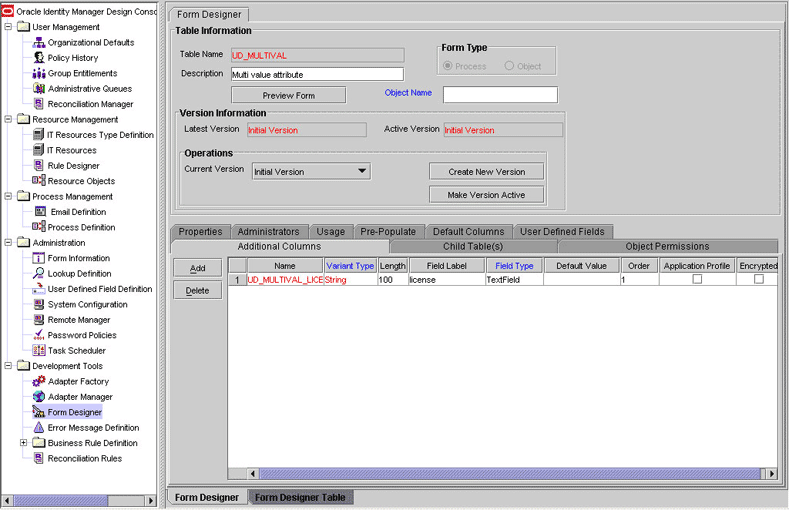Click the Error Message Definition warning icon

click(39, 428)
